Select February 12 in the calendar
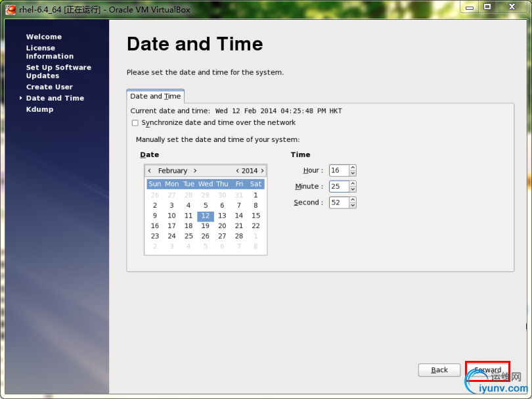532x399 pixels. [x=206, y=216]
